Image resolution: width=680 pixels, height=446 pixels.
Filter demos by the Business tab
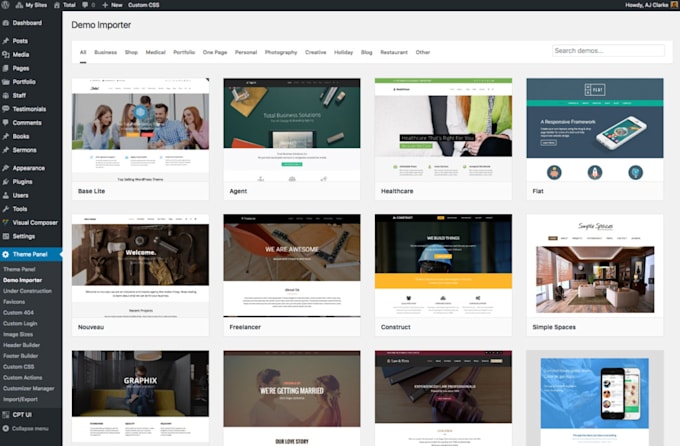click(105, 52)
